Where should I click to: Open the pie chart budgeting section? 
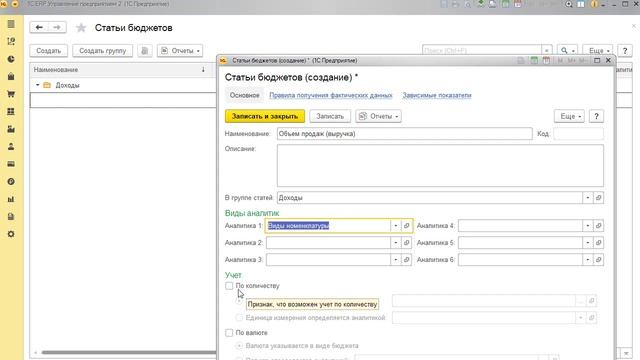pyautogui.click(x=11, y=59)
